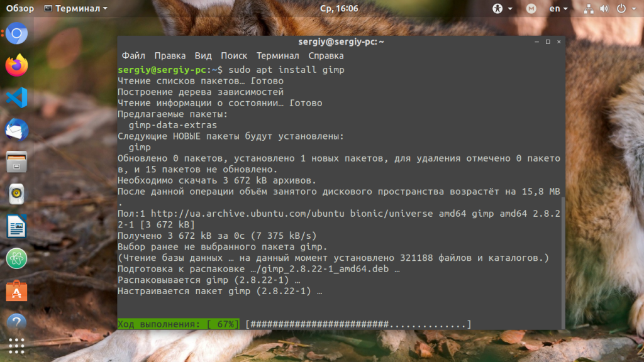
Task: Expand the Терминал app menu in top bar
Action: coord(76,9)
